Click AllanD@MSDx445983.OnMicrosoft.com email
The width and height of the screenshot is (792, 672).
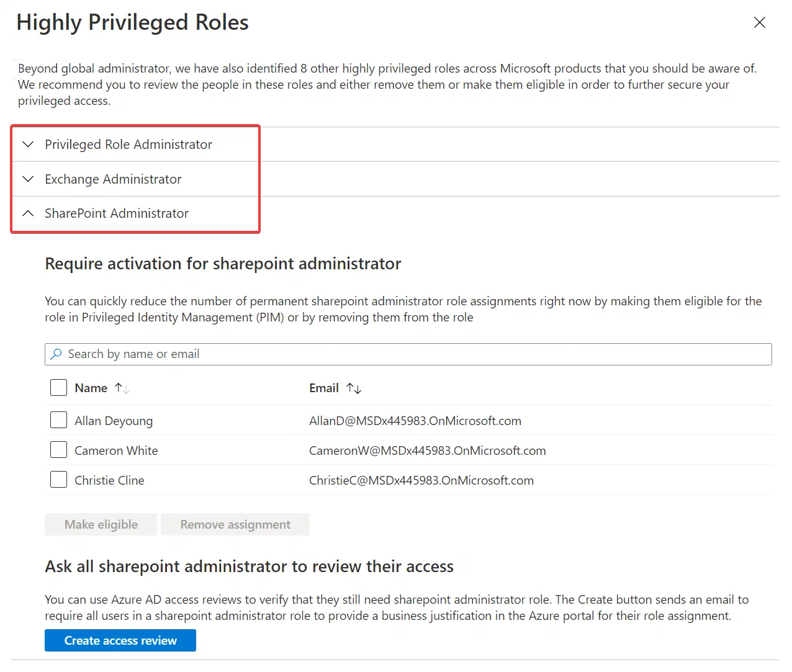point(415,421)
